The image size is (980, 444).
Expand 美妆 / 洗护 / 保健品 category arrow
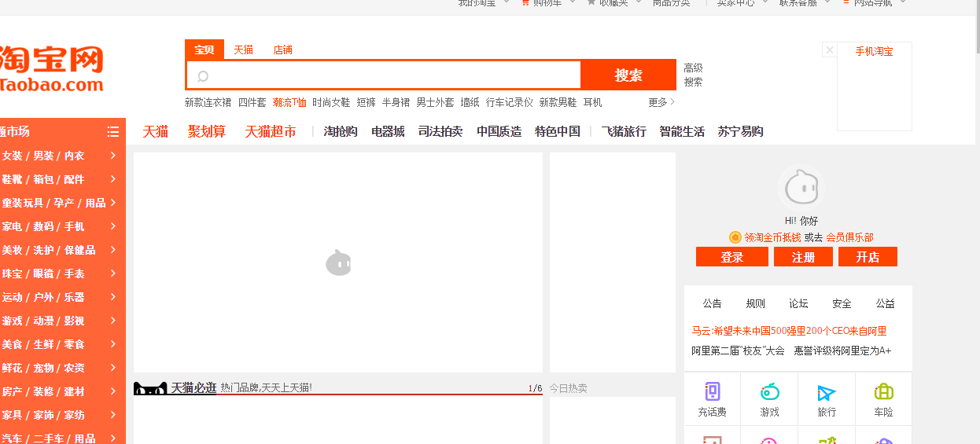[113, 250]
